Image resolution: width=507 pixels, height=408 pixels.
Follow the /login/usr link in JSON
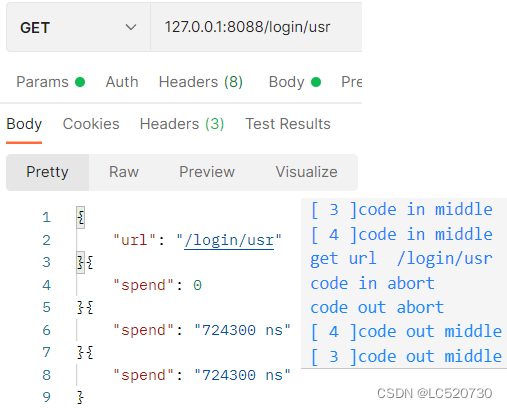click(229, 240)
